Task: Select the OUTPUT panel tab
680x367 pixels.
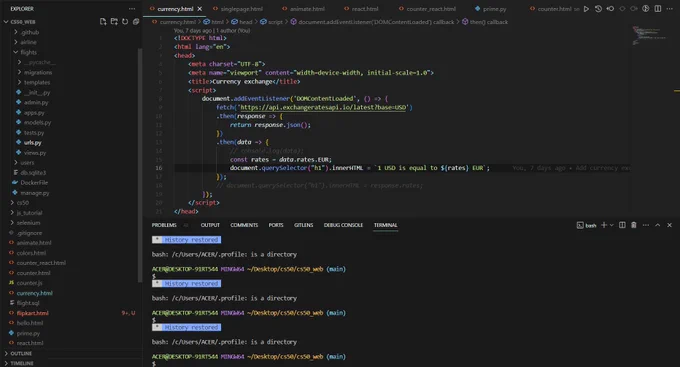Action: 210,225
